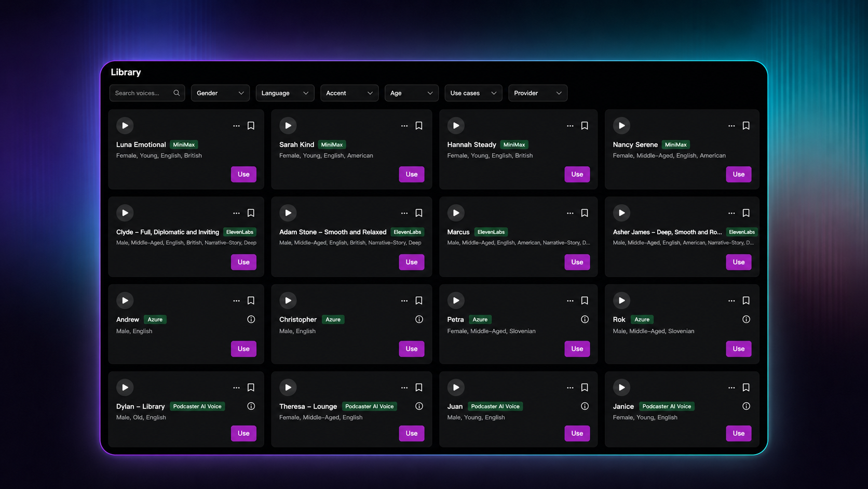The height and width of the screenshot is (489, 868).
Task: Show info for the Juan voice
Action: (585, 406)
